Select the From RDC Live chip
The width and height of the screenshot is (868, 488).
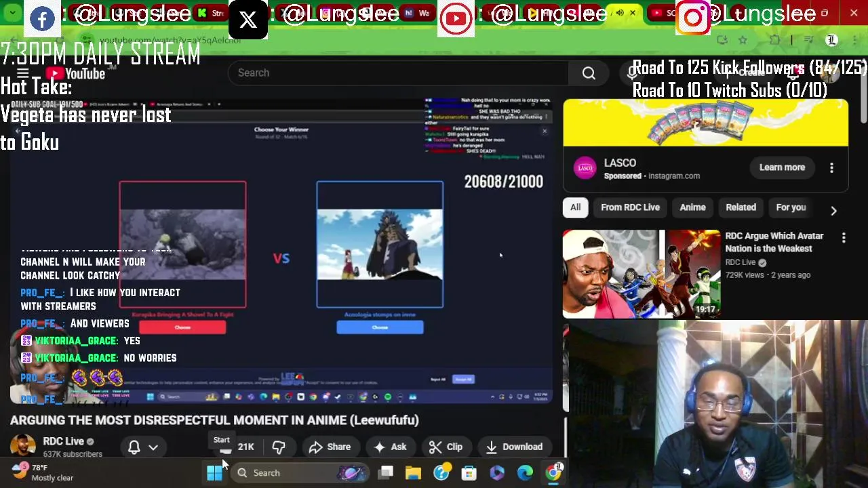(630, 207)
